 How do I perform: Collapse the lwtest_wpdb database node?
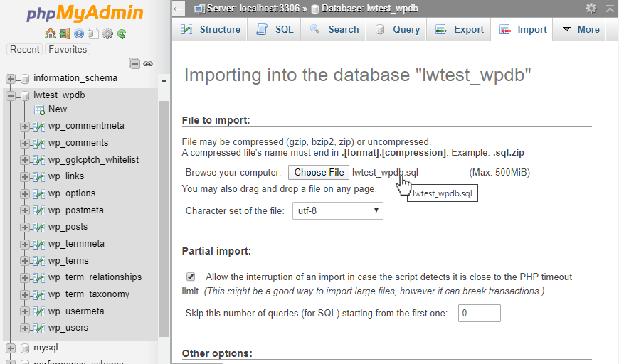(x=11, y=95)
